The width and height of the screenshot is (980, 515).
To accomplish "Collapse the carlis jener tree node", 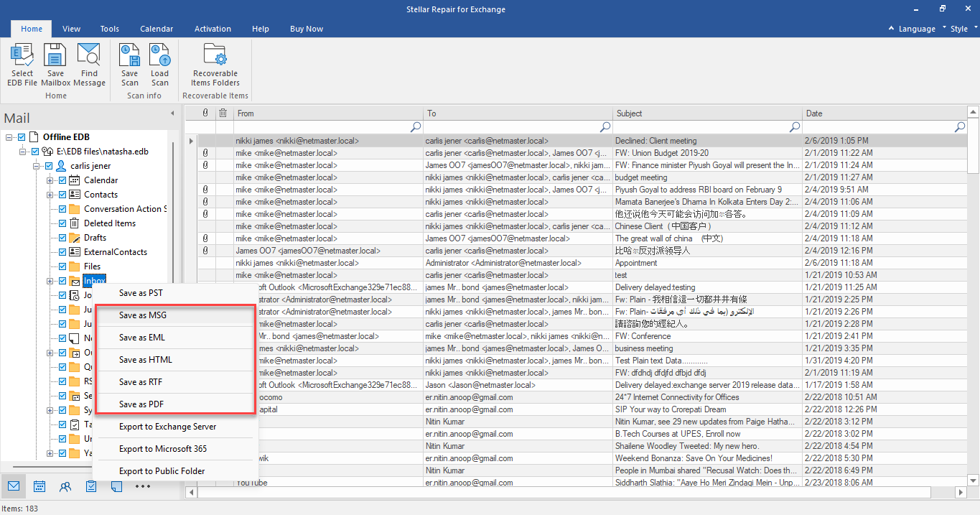I will click(x=37, y=166).
